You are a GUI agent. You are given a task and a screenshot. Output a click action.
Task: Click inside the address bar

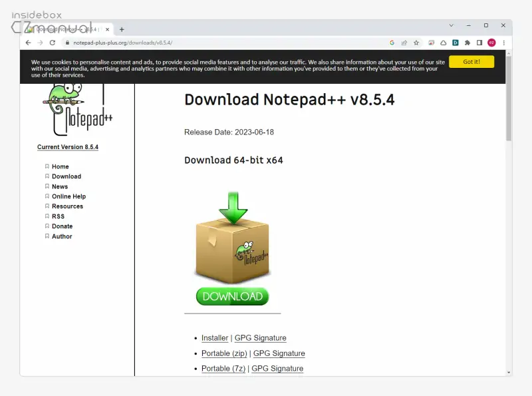199,41
